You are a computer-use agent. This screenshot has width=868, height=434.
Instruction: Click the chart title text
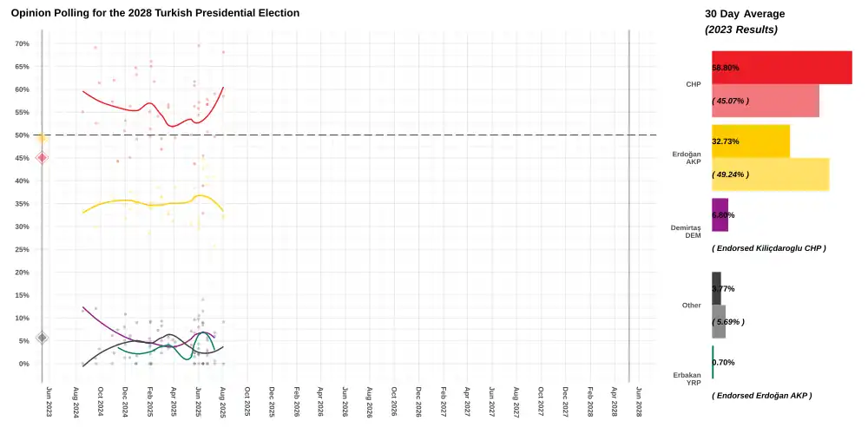point(155,13)
